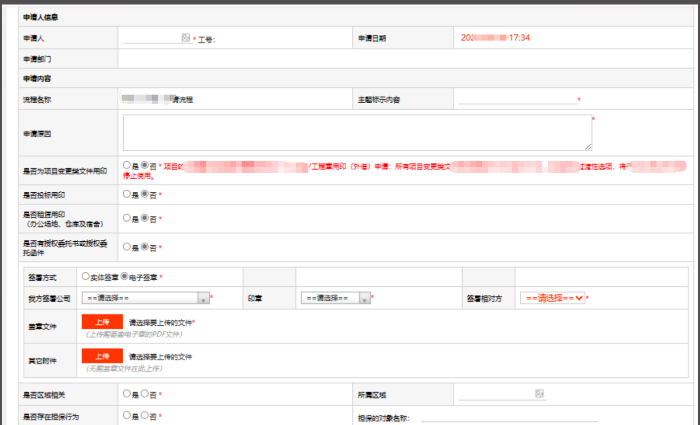This screenshot has width=700, height=425.
Task: Click the 主题标示内容 input field
Action: [517, 99]
